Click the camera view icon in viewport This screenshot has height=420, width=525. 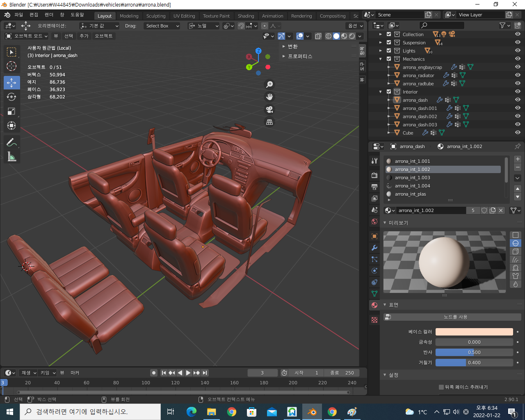269,110
